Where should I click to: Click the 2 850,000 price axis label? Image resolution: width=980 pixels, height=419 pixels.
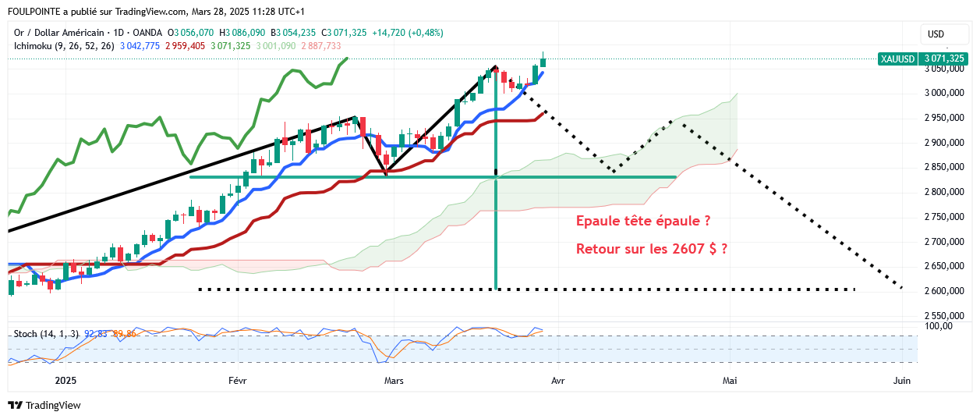coord(946,167)
